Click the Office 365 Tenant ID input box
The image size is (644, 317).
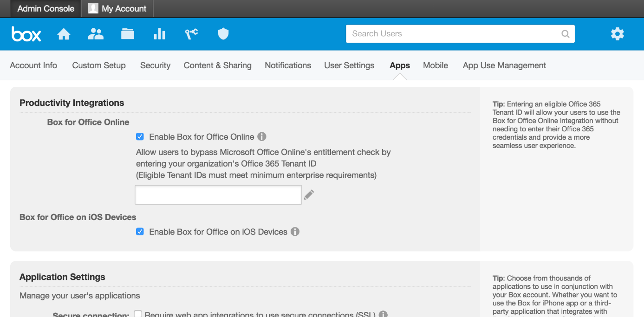point(218,195)
